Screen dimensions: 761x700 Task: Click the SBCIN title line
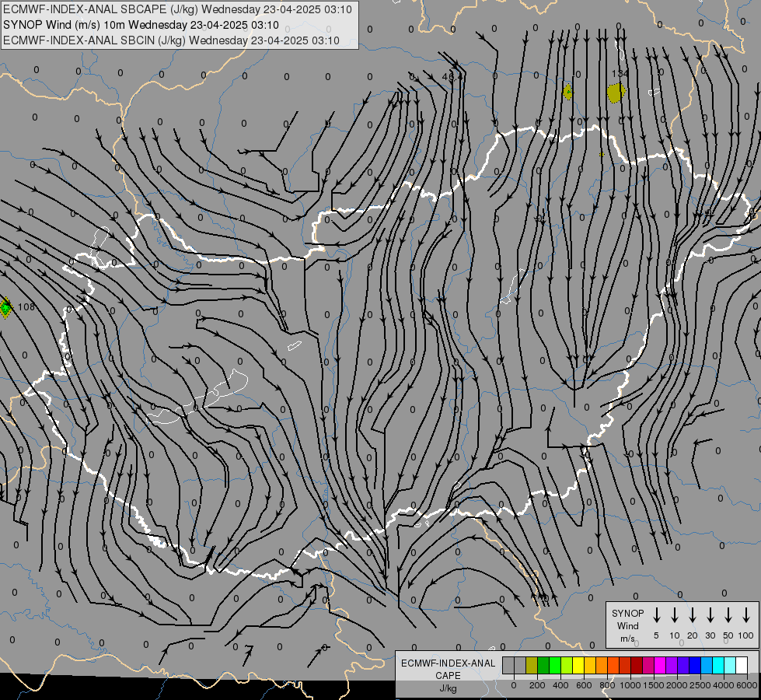(171, 40)
